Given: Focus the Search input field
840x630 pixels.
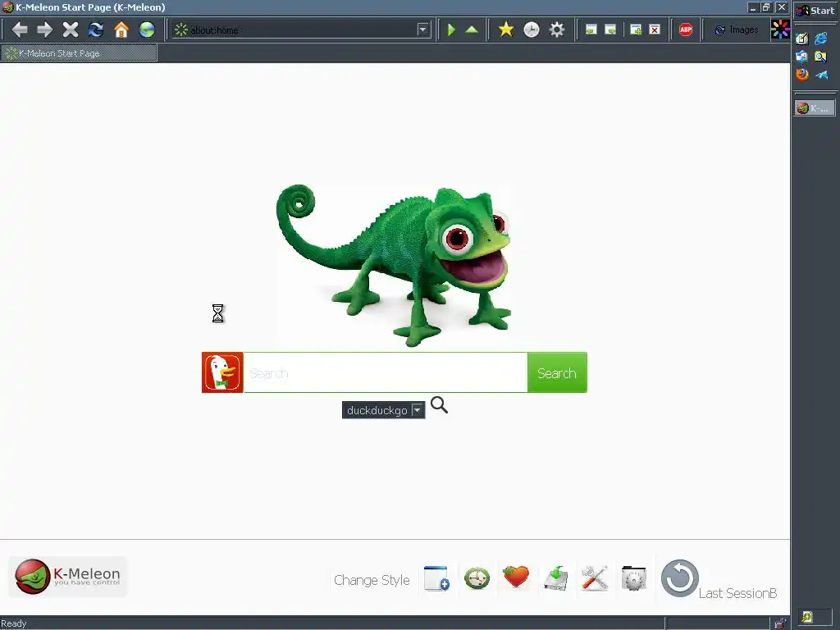Looking at the screenshot, I should tap(386, 373).
